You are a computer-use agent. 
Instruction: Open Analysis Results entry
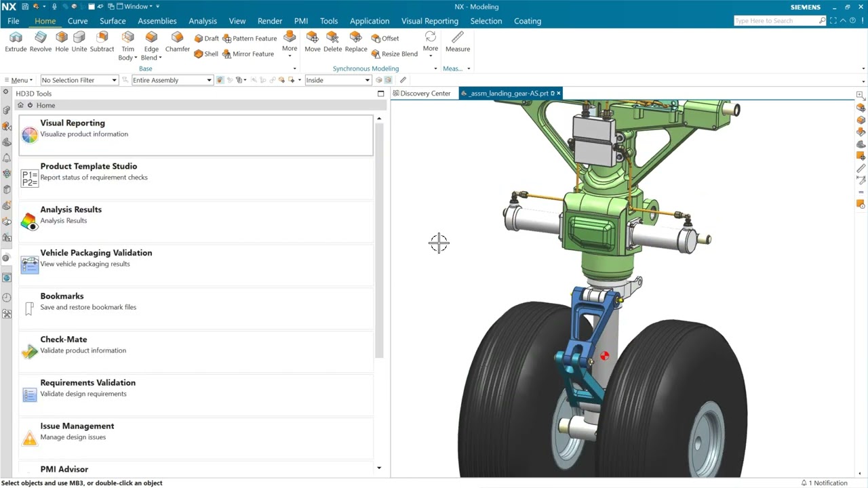(196, 222)
